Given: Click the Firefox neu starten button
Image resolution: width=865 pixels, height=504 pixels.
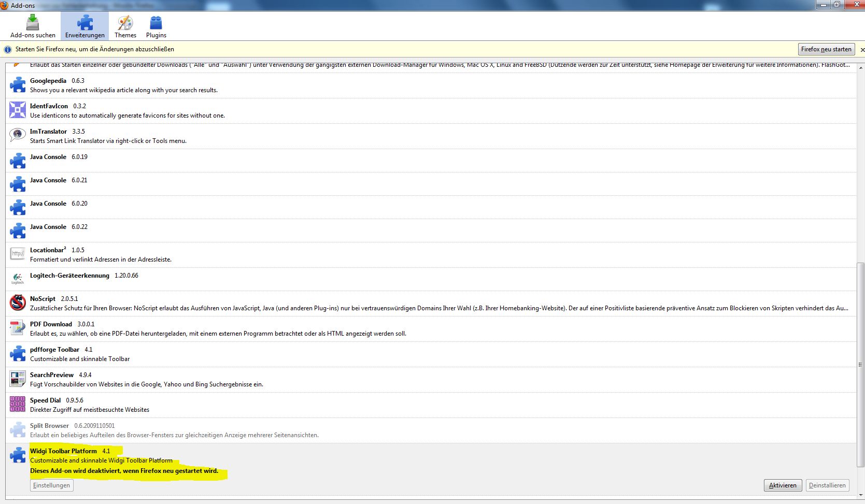Looking at the screenshot, I should click(x=826, y=49).
